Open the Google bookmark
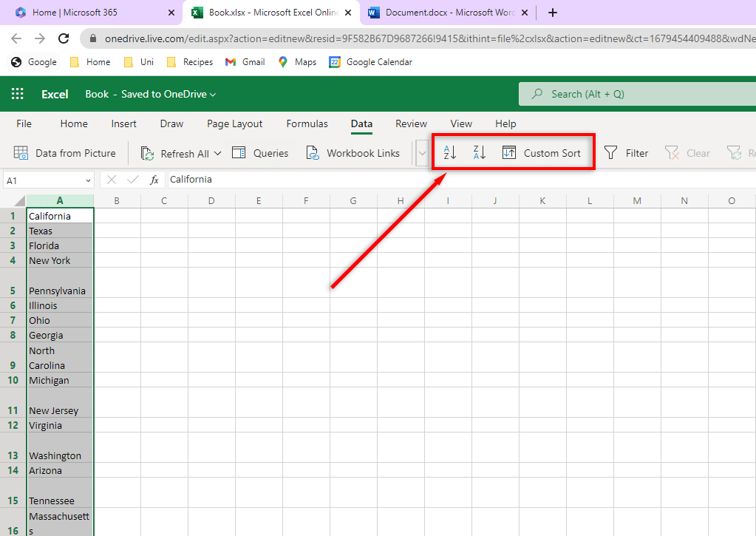Viewport: 756px width, 536px height. [x=34, y=62]
